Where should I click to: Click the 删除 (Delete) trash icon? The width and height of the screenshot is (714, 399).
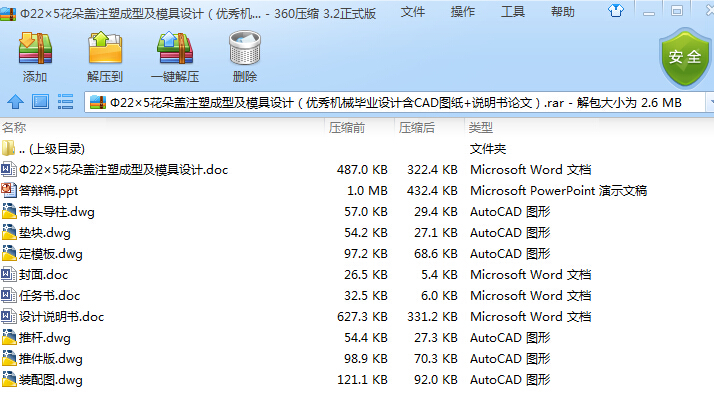coord(245,48)
